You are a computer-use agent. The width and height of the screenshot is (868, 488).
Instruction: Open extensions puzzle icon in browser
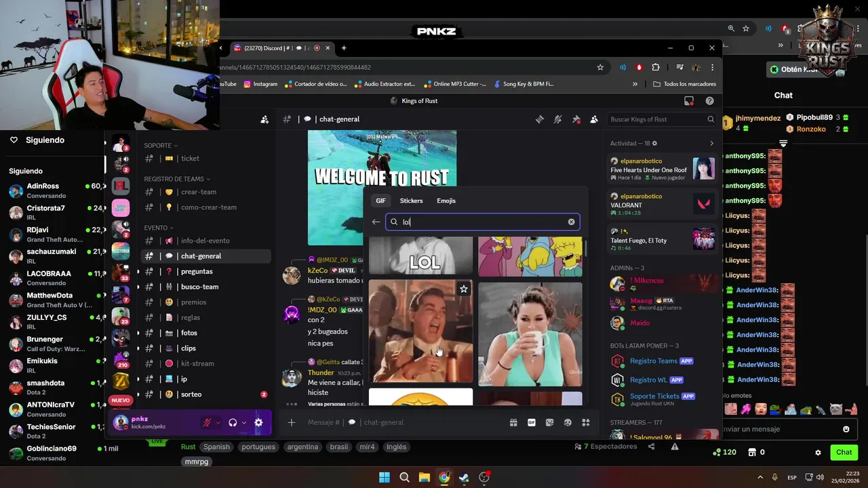pyautogui.click(x=656, y=67)
